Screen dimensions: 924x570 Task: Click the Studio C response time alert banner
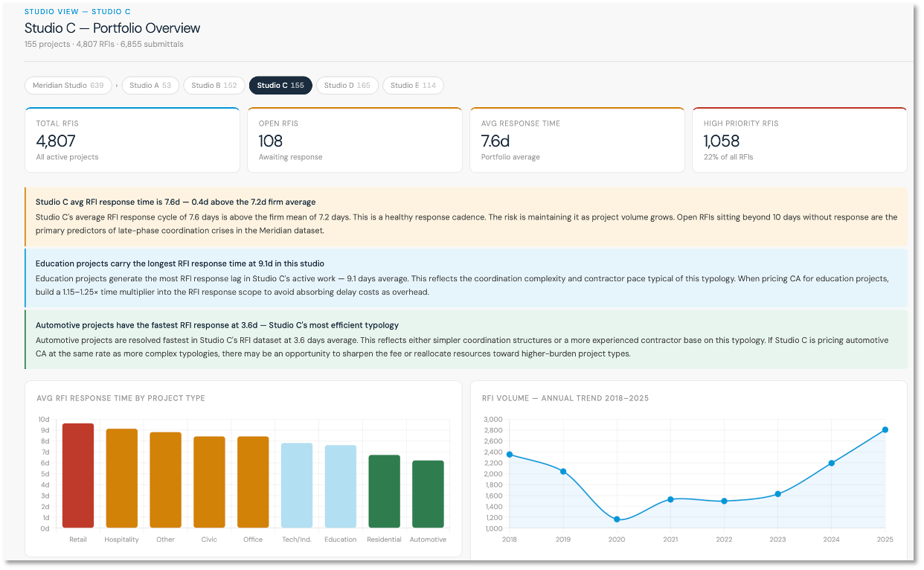tap(466, 217)
